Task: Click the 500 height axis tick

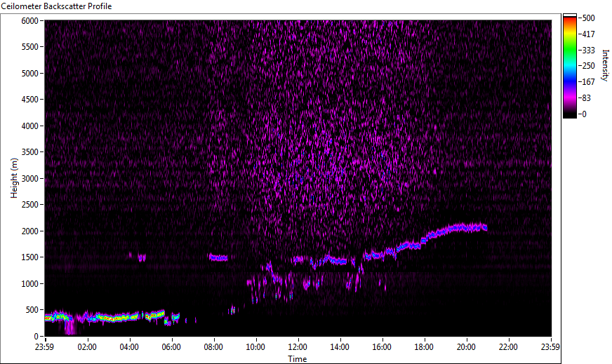Action: 32,310
